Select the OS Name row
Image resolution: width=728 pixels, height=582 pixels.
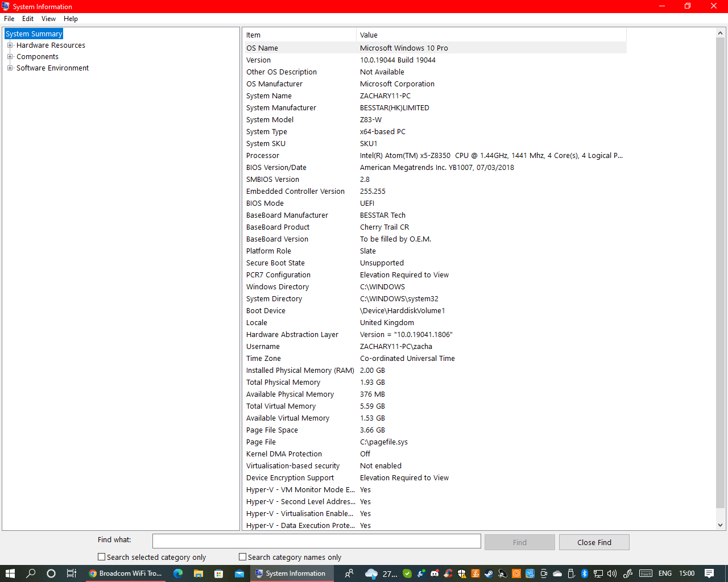(436, 48)
